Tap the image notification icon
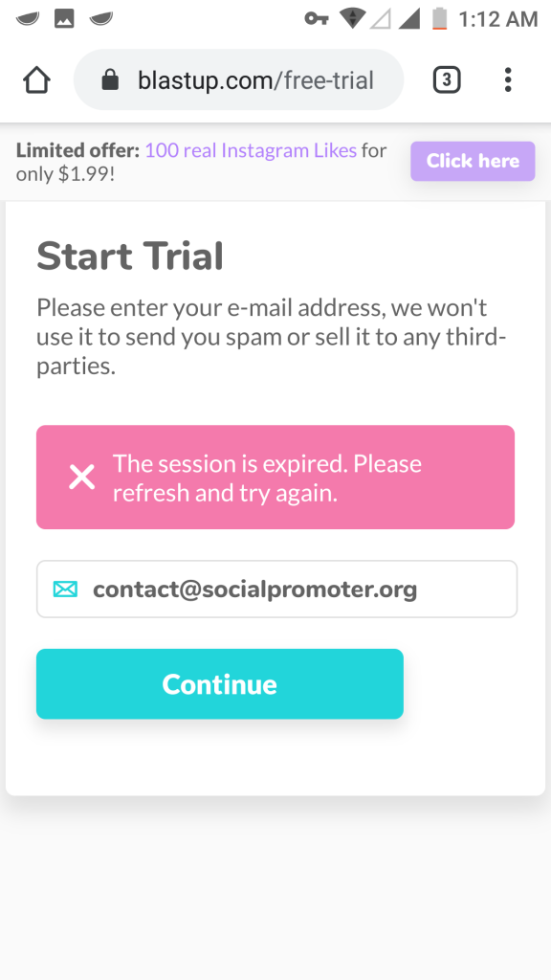The width and height of the screenshot is (551, 980). click(64, 18)
